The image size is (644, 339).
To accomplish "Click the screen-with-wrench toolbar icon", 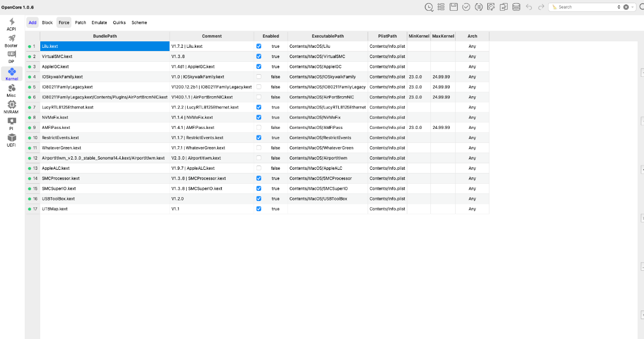I will click(491, 7).
